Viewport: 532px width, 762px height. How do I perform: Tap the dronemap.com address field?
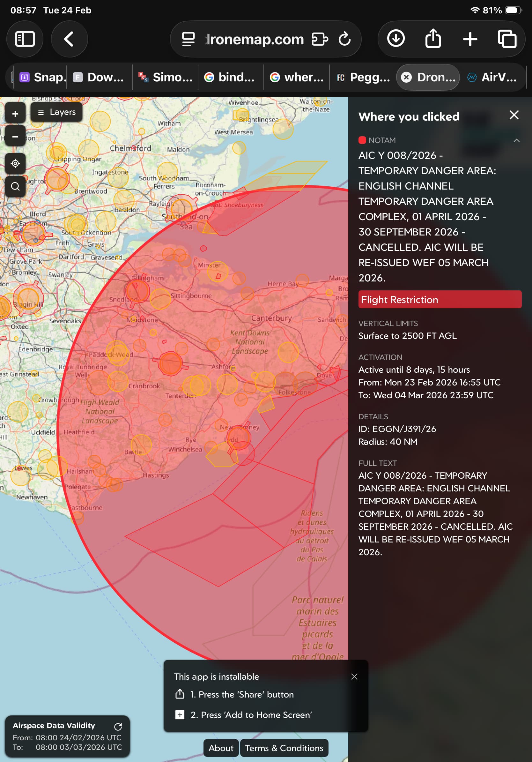254,39
